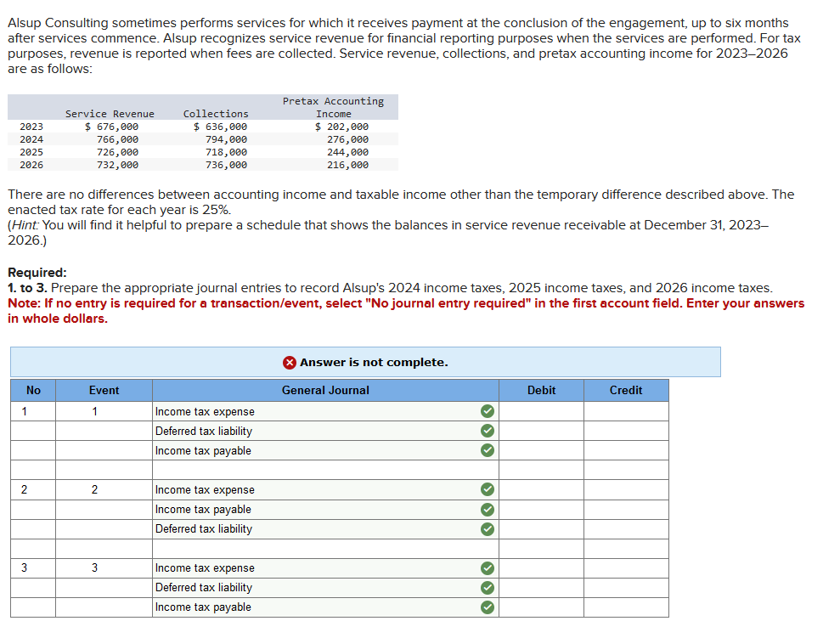Open account field for event 2 Income tax payable
840x621 pixels.
[x=325, y=509]
